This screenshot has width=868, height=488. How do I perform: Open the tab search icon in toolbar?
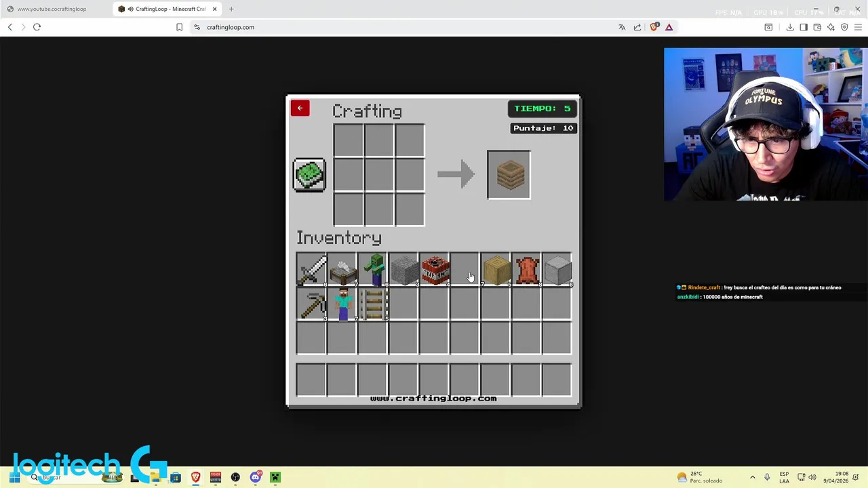point(768,27)
